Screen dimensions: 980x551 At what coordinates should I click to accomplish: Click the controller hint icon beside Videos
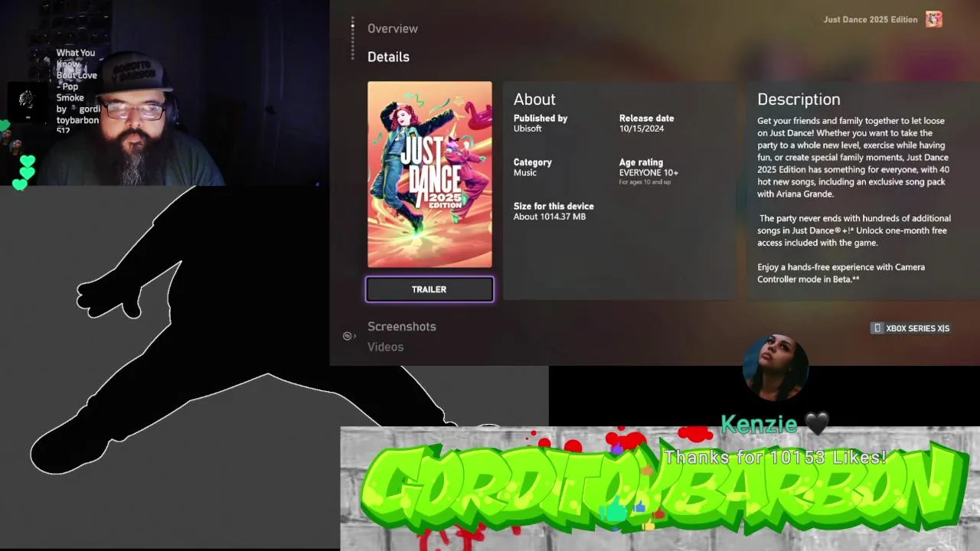tap(349, 336)
